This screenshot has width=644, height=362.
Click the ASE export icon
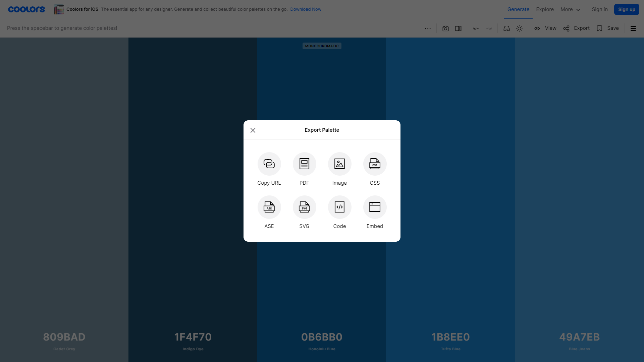[x=269, y=207]
